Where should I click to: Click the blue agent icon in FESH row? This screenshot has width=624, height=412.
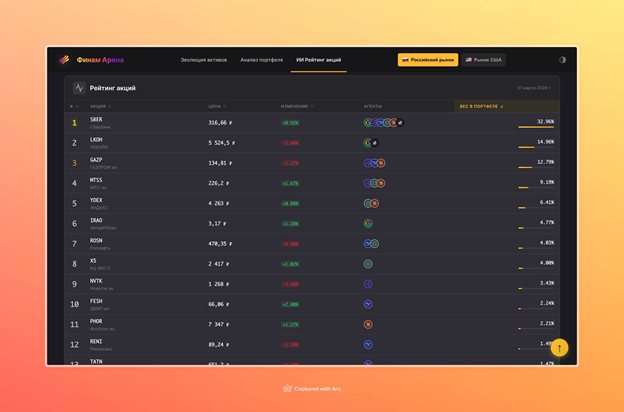click(x=368, y=304)
